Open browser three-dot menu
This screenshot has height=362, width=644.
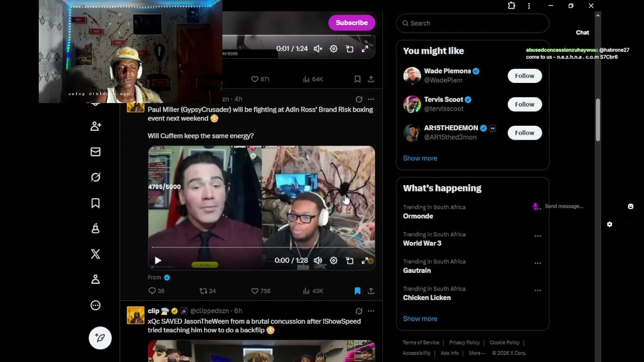[x=529, y=6]
